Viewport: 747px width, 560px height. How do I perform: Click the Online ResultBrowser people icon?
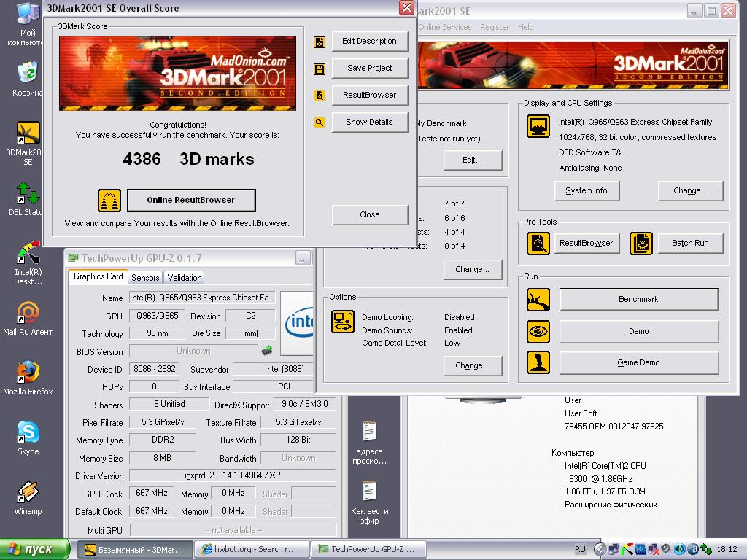click(109, 200)
